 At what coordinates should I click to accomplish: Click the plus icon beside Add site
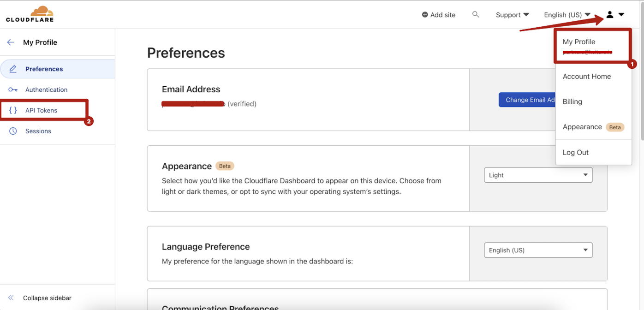point(425,15)
